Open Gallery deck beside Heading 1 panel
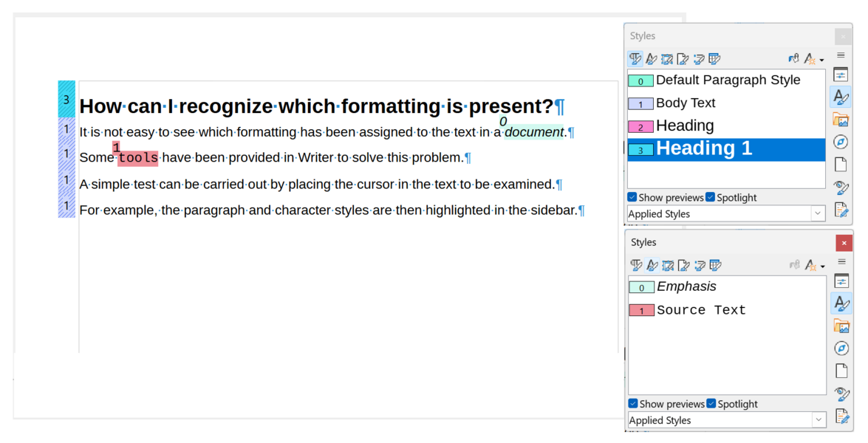 tap(841, 120)
